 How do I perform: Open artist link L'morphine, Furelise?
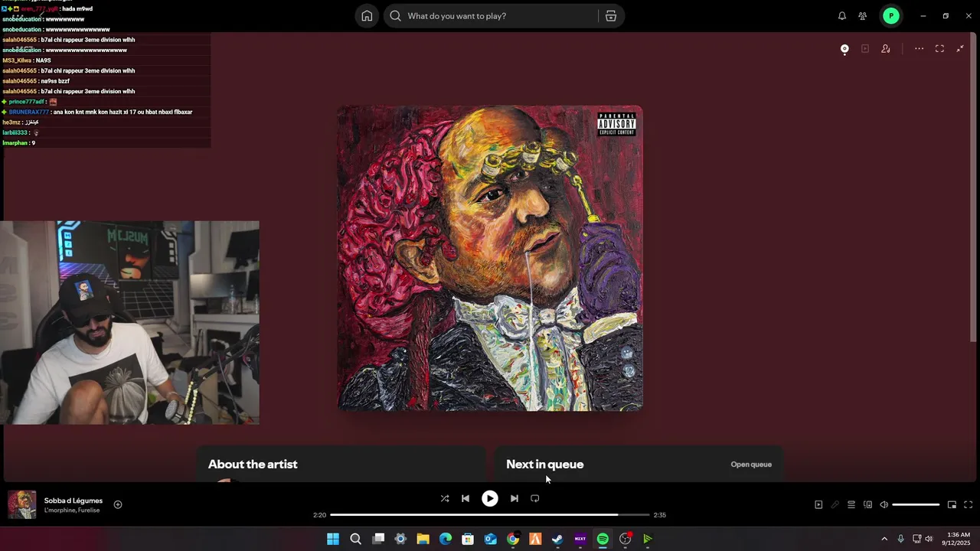[x=72, y=510]
